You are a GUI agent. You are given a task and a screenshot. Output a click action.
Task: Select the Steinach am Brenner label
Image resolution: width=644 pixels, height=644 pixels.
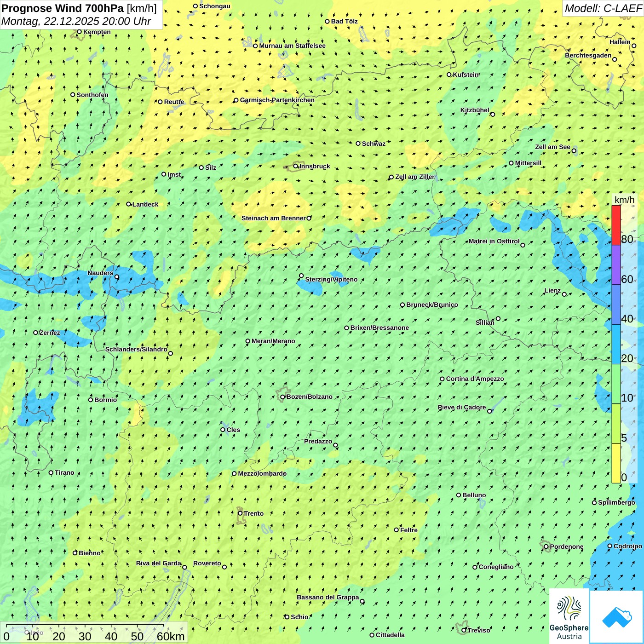274,218
